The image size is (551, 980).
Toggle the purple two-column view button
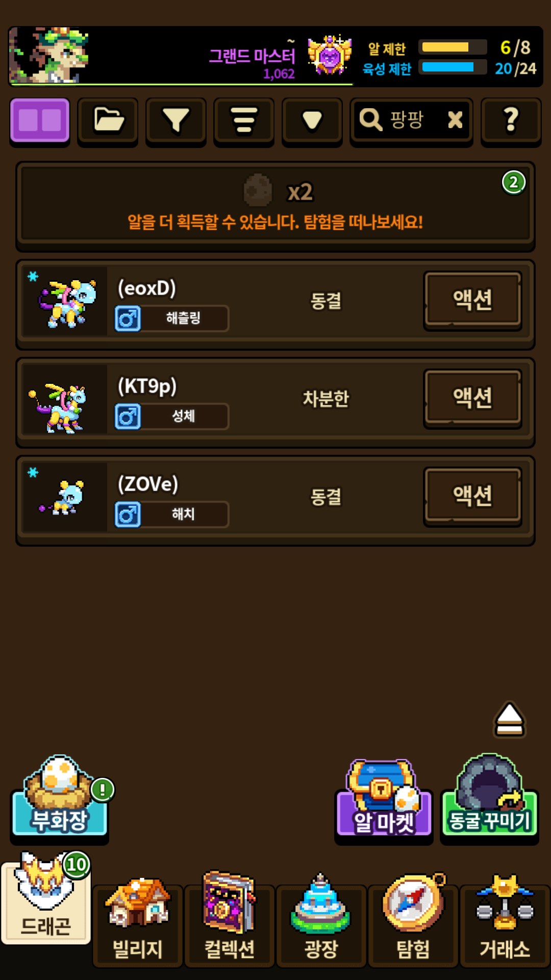40,120
